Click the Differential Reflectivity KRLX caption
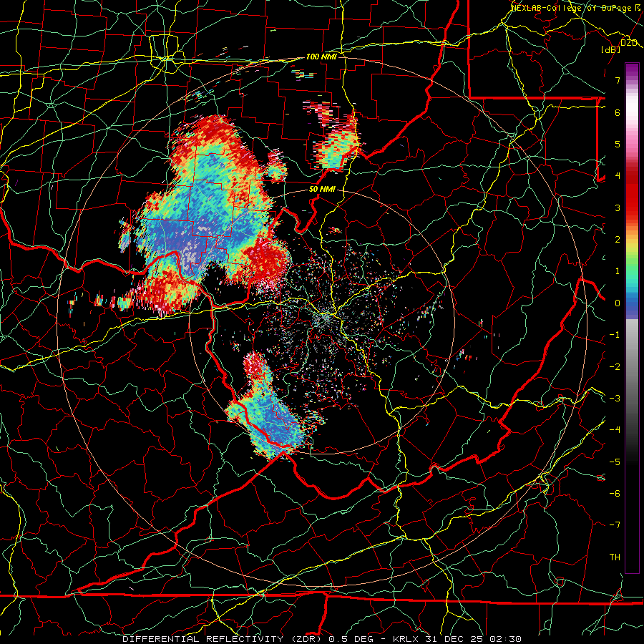The image size is (644, 644). click(x=322, y=639)
